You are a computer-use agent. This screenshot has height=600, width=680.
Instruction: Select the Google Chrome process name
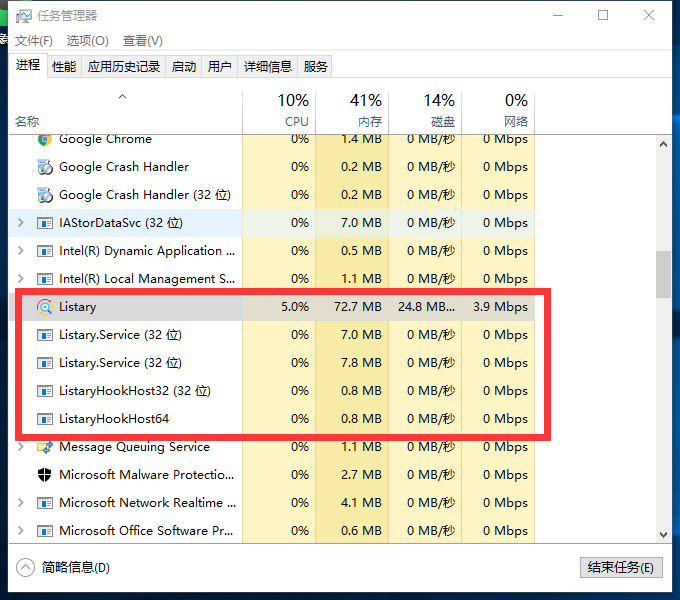click(105, 140)
